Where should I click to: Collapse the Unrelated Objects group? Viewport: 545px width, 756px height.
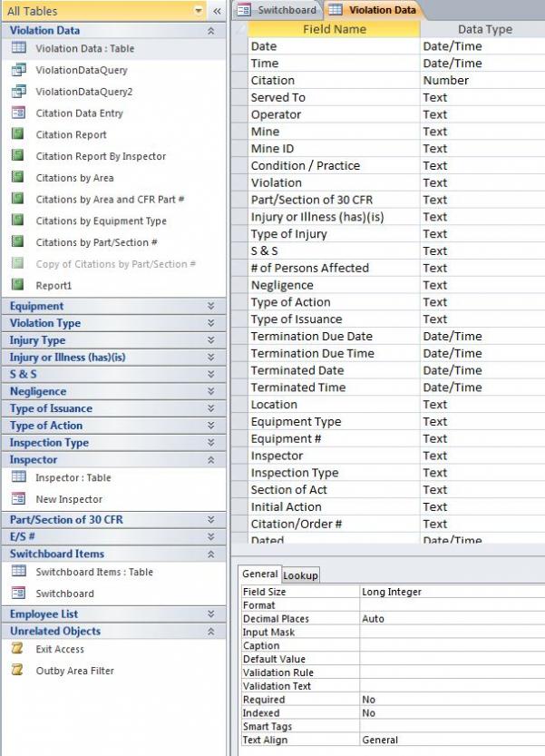coord(211,631)
